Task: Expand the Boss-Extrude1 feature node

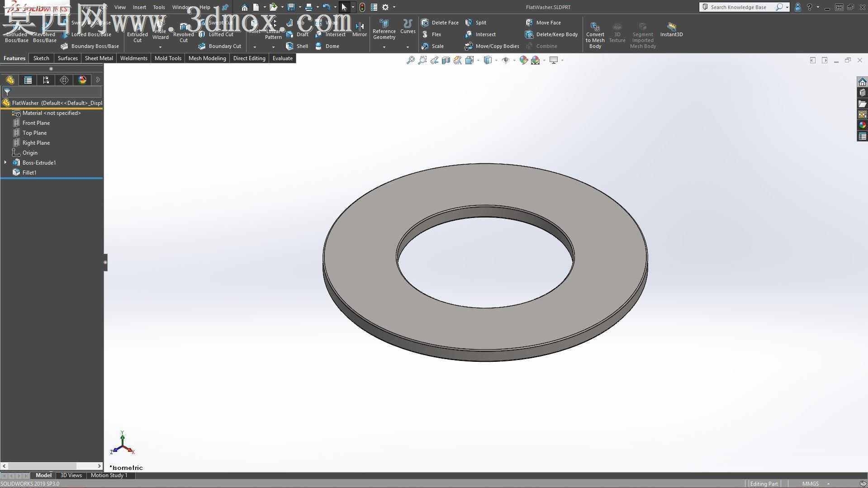Action: tap(5, 162)
